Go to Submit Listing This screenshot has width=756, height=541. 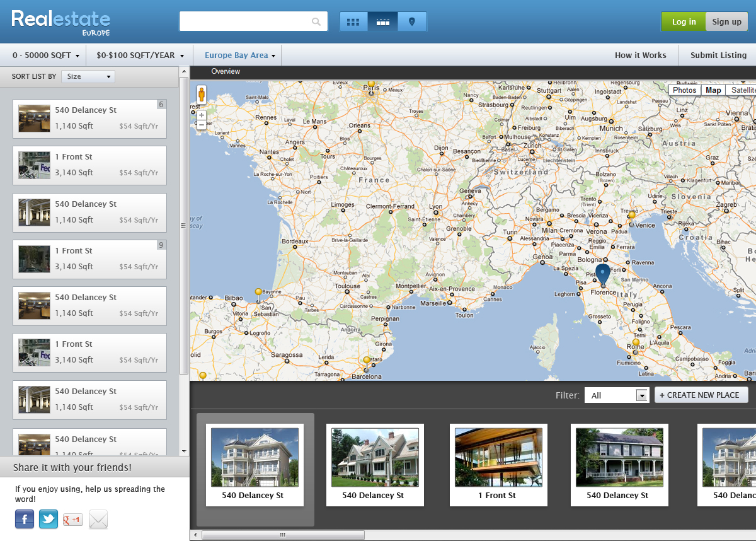coord(718,55)
